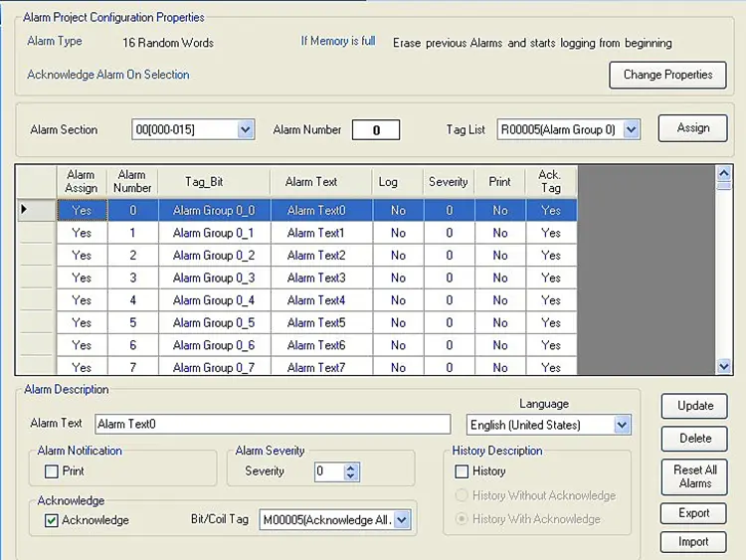The width and height of the screenshot is (746, 560).
Task: Click the Delete button
Action: 694,439
